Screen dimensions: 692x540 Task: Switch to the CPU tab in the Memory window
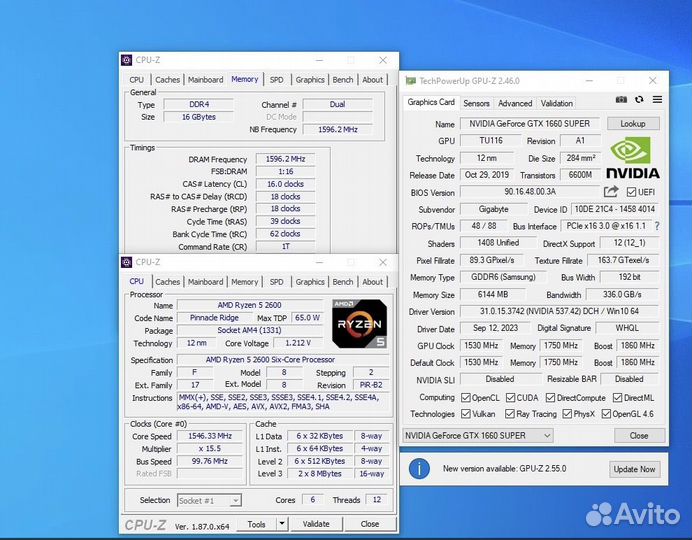(x=136, y=80)
